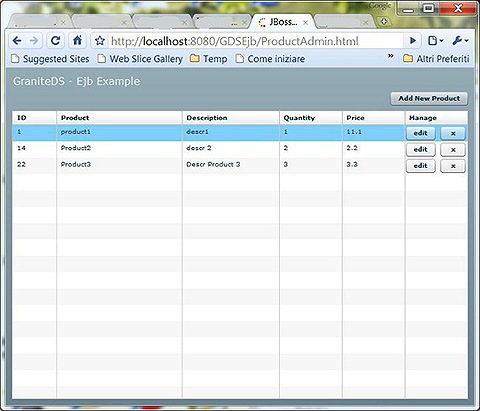Sort by the Price column header
The width and height of the screenshot is (480, 411).
(373, 118)
